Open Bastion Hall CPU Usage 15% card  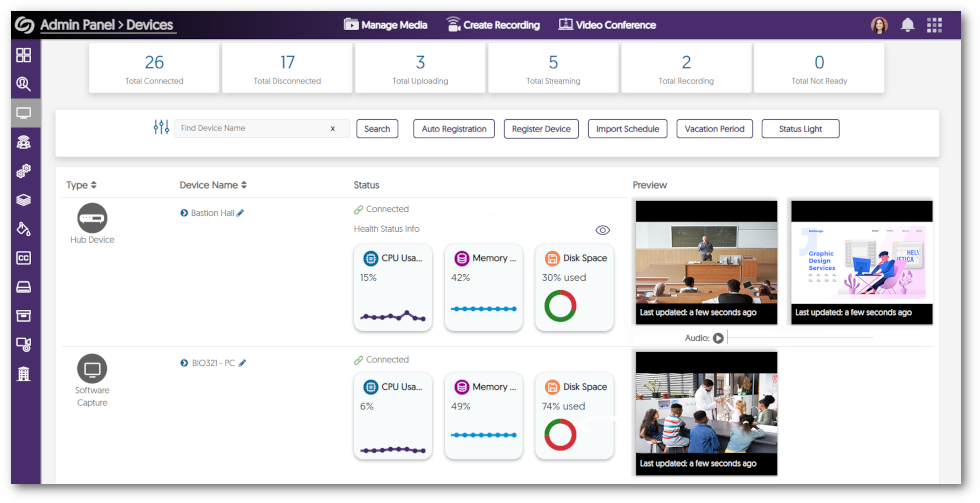[393, 287]
